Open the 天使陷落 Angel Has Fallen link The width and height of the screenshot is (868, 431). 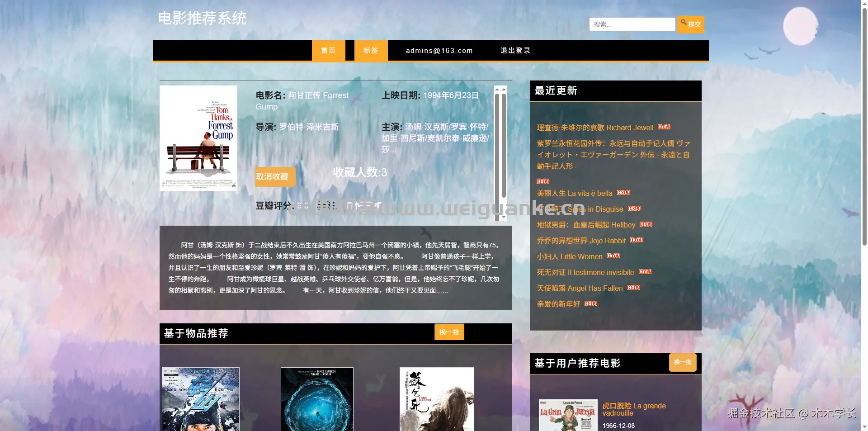(580, 288)
